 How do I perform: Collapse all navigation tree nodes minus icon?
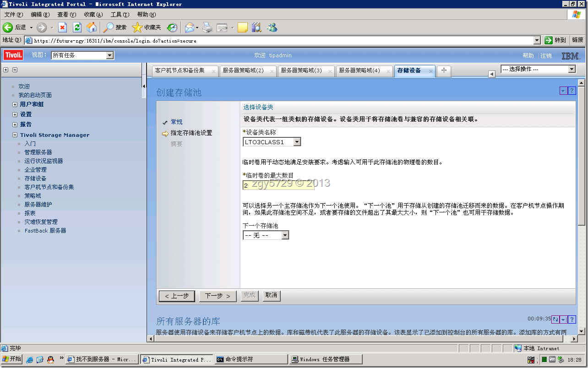[15, 70]
